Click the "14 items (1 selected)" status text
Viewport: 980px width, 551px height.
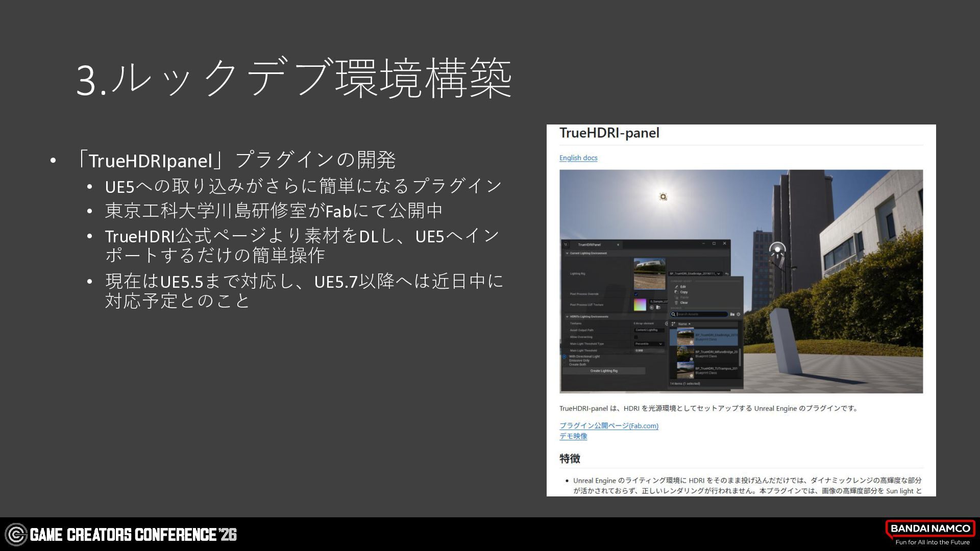pos(685,384)
